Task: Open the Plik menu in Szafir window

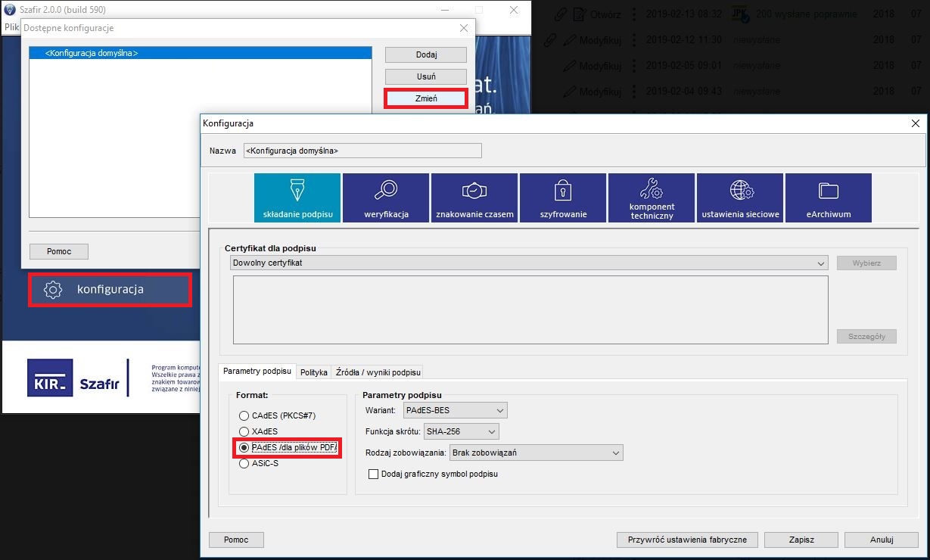Action: coord(11,27)
